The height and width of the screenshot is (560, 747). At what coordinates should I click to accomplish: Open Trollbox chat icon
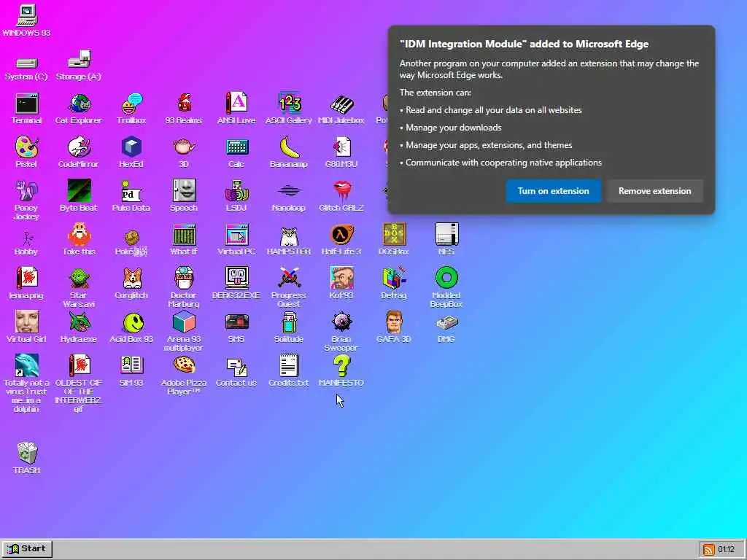(x=131, y=104)
